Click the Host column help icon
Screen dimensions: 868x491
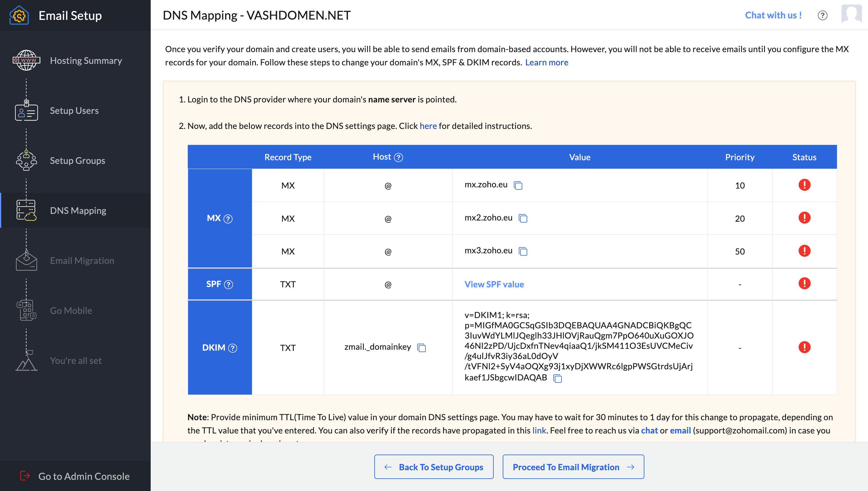point(398,157)
